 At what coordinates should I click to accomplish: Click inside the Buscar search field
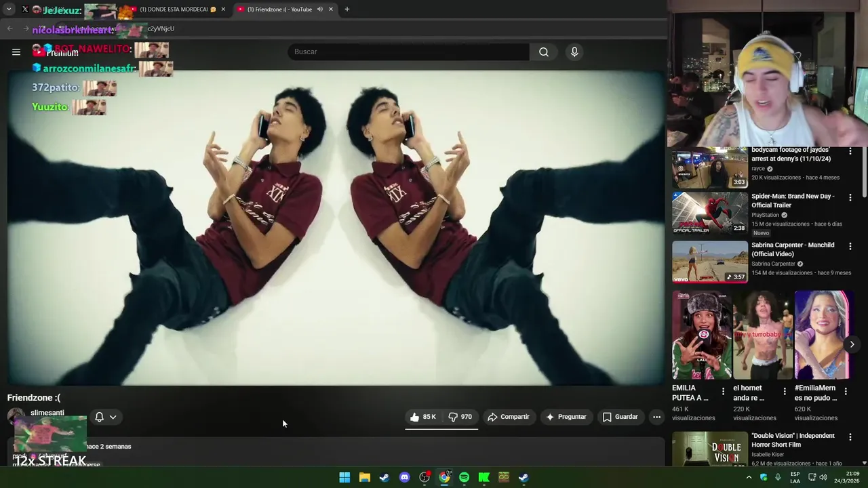pos(408,52)
